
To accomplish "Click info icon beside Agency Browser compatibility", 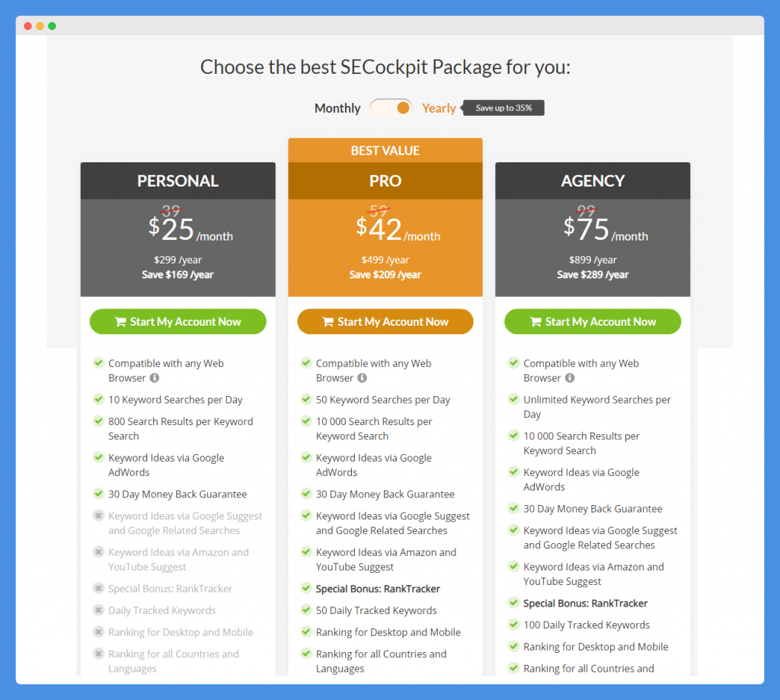I will point(570,378).
